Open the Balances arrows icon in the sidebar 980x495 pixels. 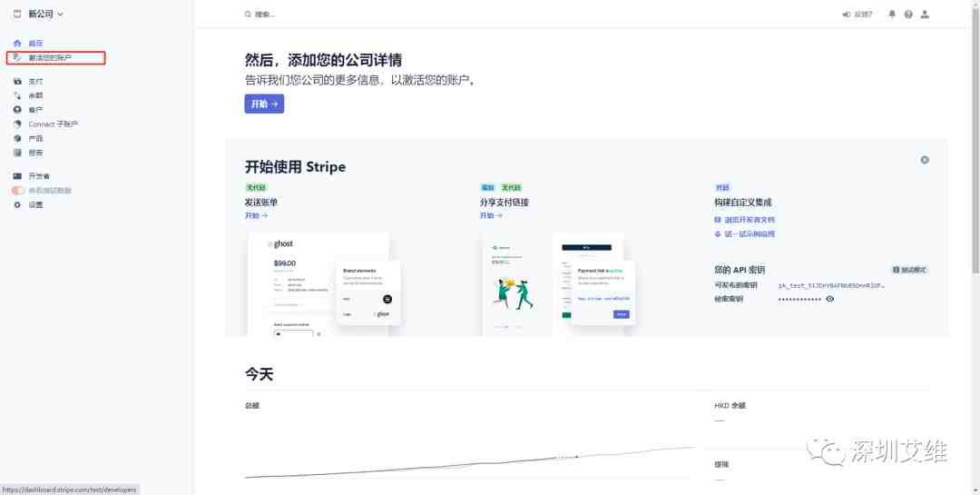[17, 95]
